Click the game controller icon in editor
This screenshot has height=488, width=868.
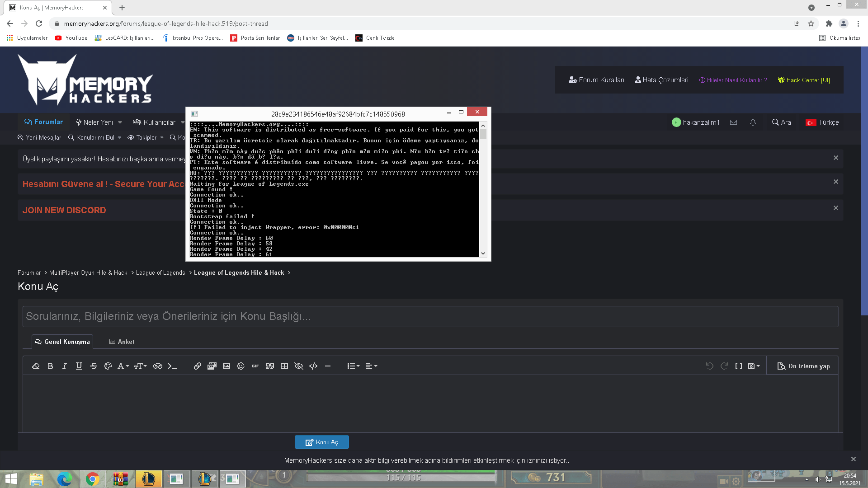(x=158, y=366)
